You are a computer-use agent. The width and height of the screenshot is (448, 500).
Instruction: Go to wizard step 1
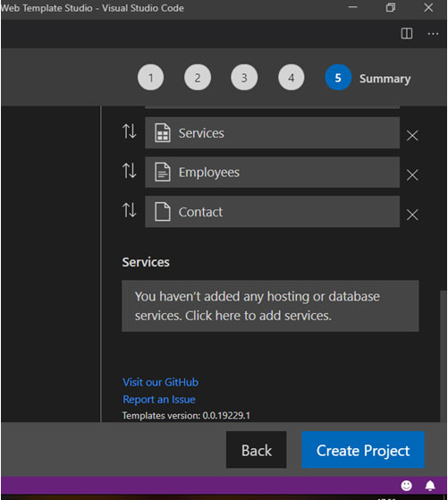click(150, 78)
